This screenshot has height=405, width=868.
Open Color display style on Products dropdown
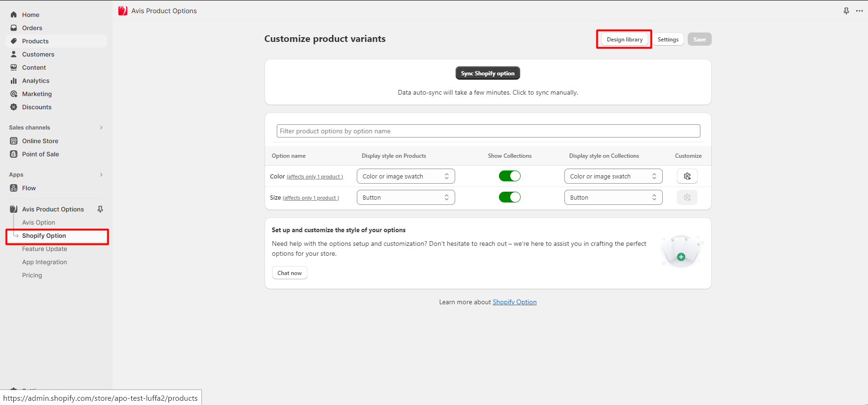pos(405,176)
